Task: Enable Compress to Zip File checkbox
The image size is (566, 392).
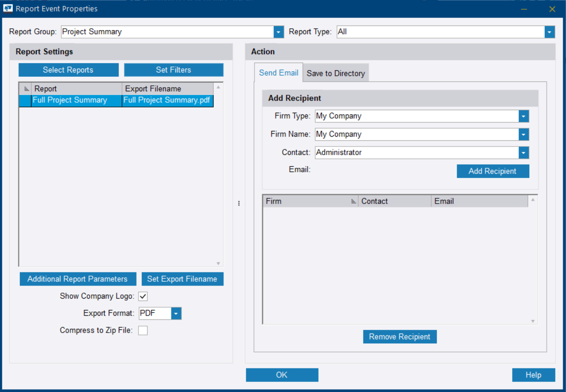Action: point(143,330)
